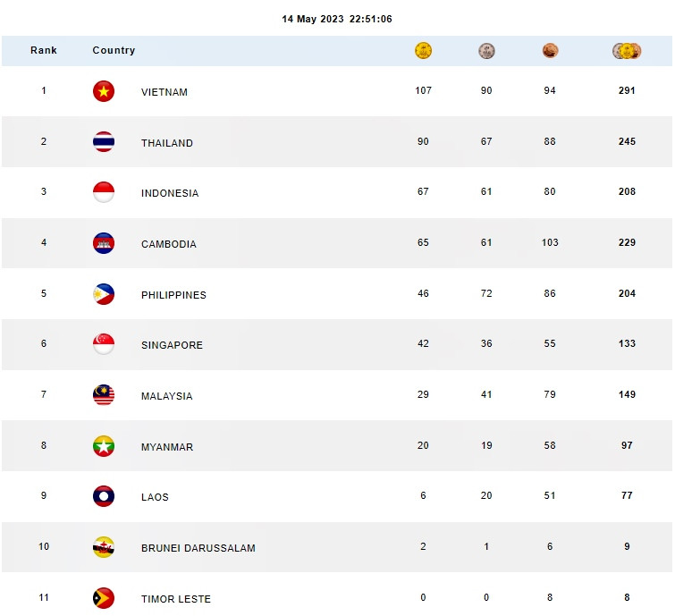Image resolution: width=675 pixels, height=616 pixels.
Task: Click the Philippines flag icon
Action: [104, 294]
